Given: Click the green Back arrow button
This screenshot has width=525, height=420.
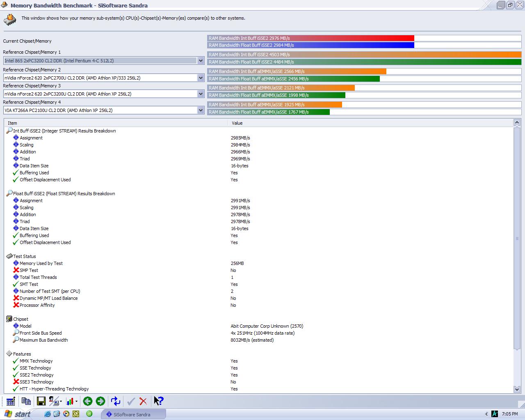Looking at the screenshot, I should click(87, 401).
